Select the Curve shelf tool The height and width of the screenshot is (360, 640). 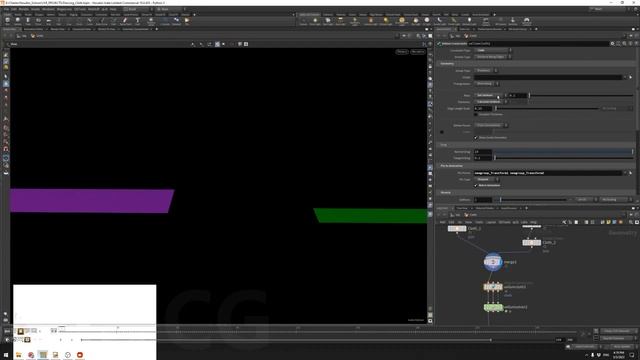(x=89, y=21)
